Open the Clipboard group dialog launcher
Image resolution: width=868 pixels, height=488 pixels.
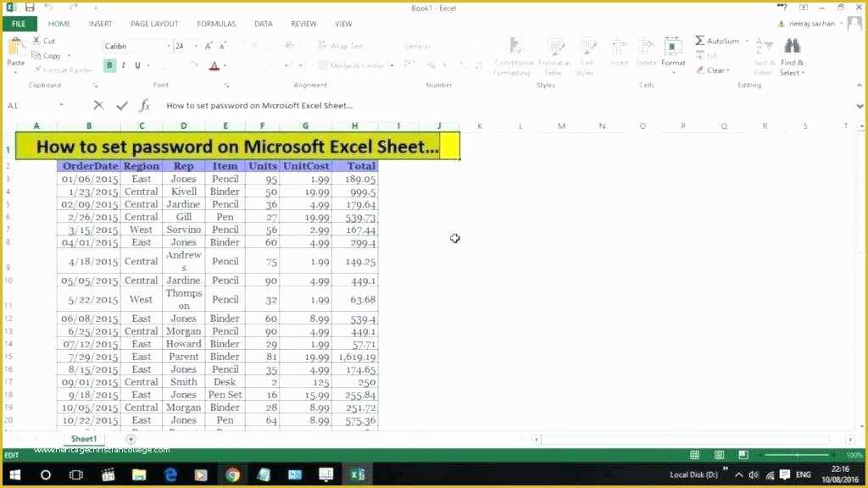(x=95, y=86)
